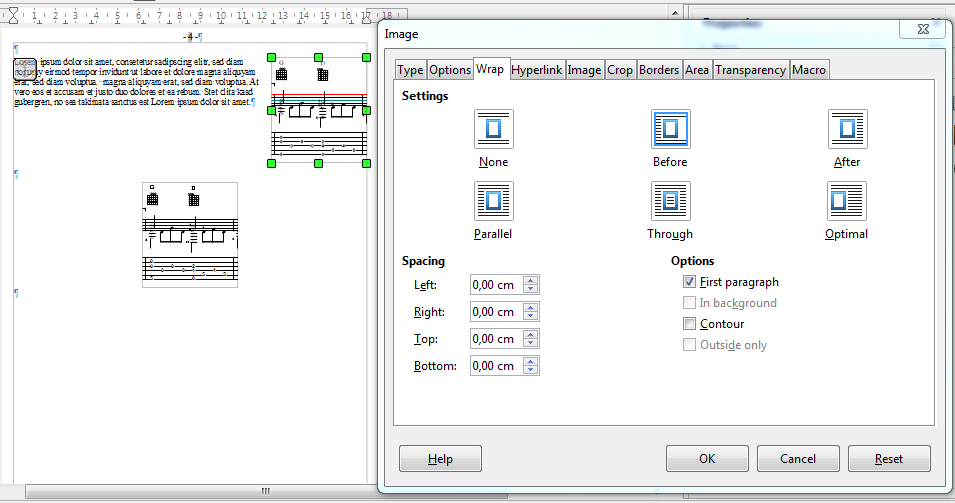
Task: Click the Left spacing input field
Action: click(496, 284)
